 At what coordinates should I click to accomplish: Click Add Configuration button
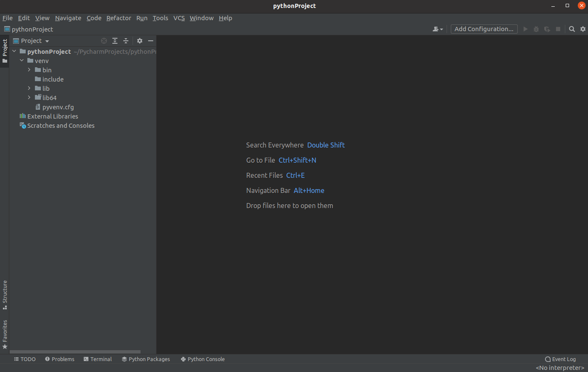pyautogui.click(x=484, y=29)
